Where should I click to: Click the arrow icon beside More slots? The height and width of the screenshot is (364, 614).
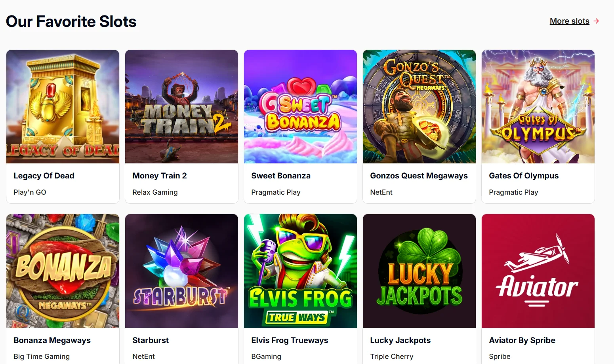coord(597,21)
